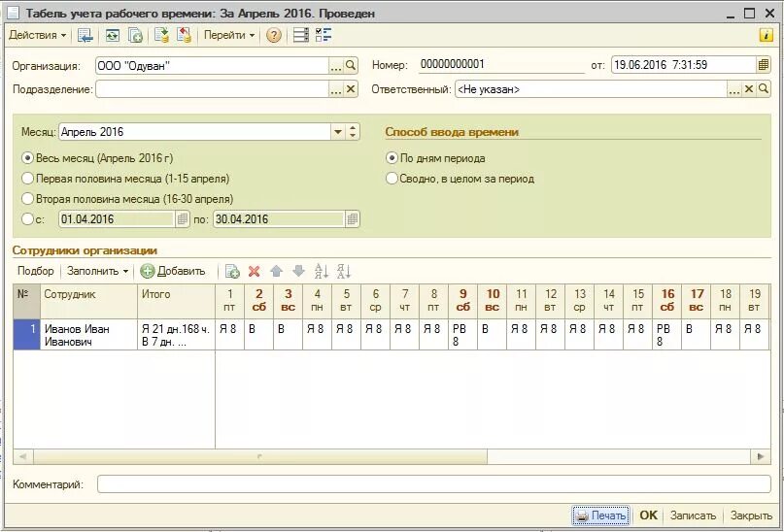The height and width of the screenshot is (532, 784).
Task: Open the document date calendar icon
Action: [x=763, y=65]
